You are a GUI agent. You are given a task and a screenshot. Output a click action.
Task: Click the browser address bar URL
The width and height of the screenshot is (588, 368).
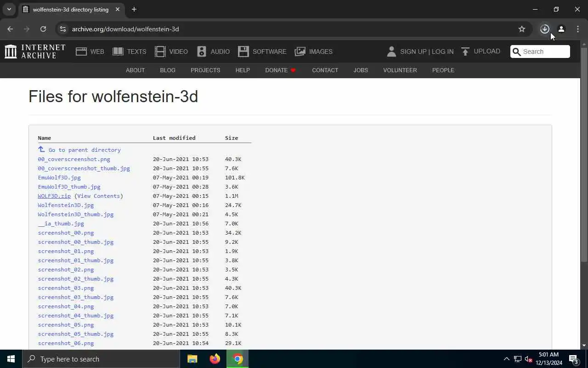click(x=125, y=29)
